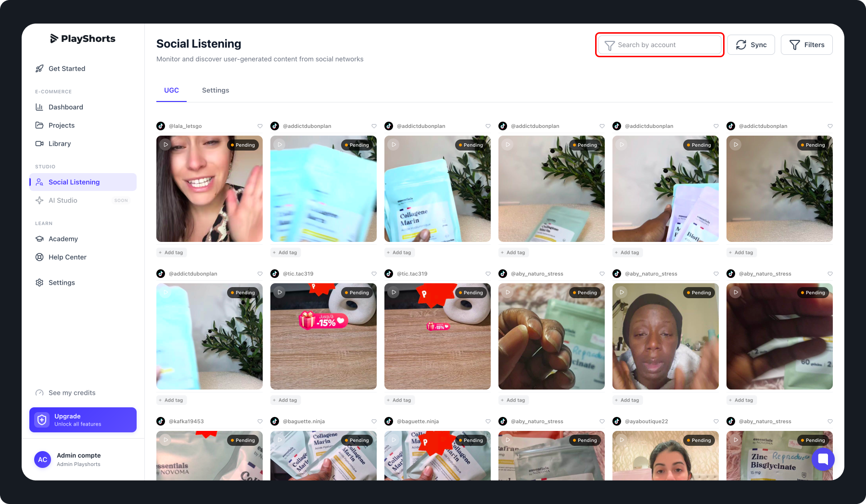Play the @ayaboutique22 video
Viewport: 866px width, 504px height.
pyautogui.click(x=622, y=440)
